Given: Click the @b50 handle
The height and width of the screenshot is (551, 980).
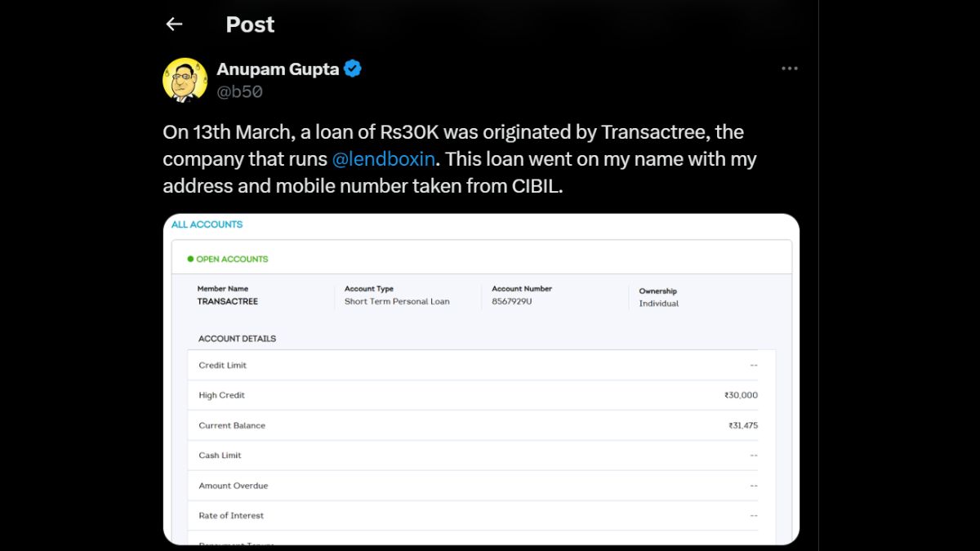Looking at the screenshot, I should [x=238, y=92].
